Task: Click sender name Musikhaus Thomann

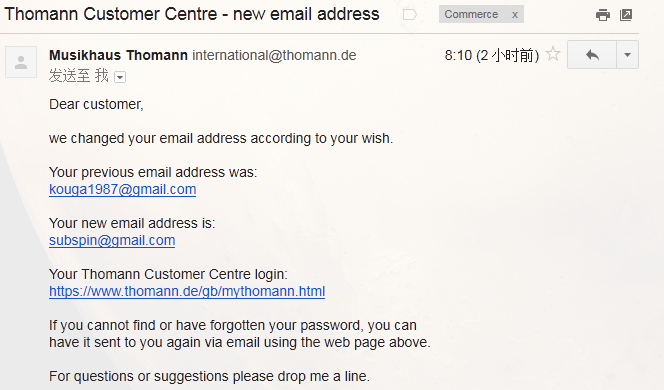Action: click(x=118, y=55)
